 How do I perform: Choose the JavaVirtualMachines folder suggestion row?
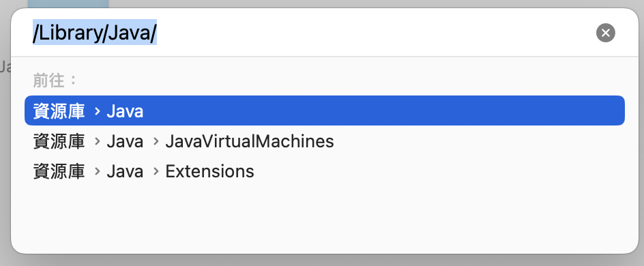[325, 141]
